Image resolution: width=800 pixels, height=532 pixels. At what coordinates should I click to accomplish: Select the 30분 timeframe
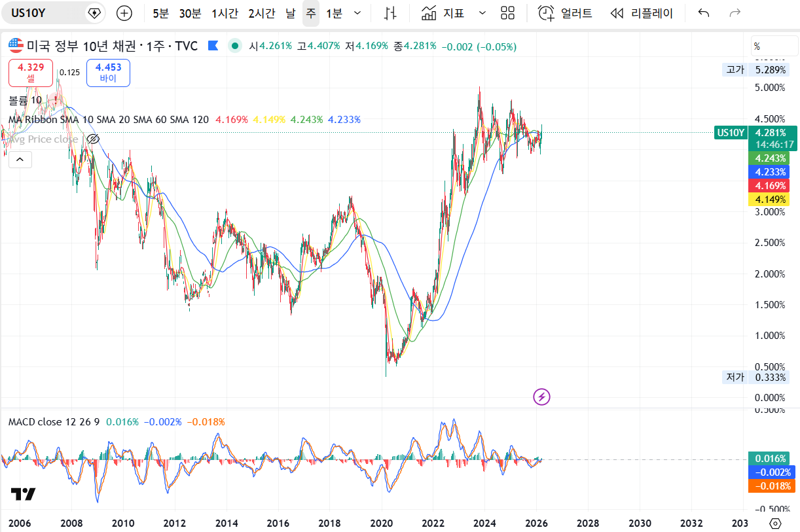190,13
